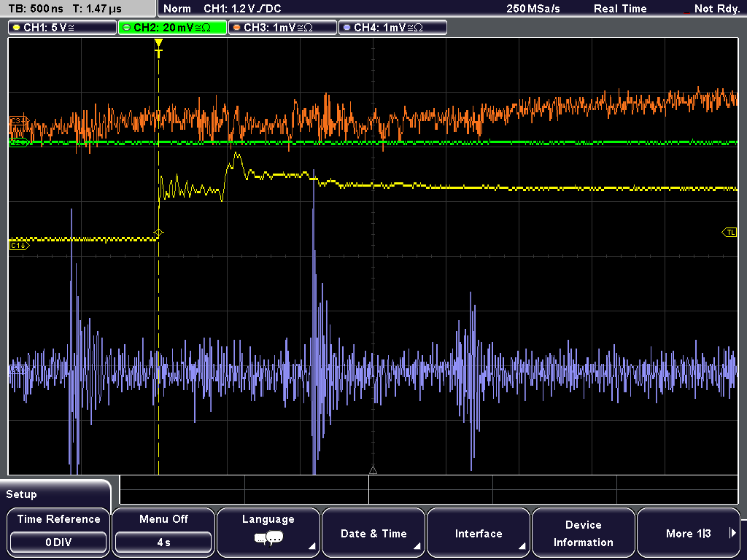The width and height of the screenshot is (747, 560).
Task: Click the CH1: 1.2 V trigger source readout
Action: (x=242, y=9)
